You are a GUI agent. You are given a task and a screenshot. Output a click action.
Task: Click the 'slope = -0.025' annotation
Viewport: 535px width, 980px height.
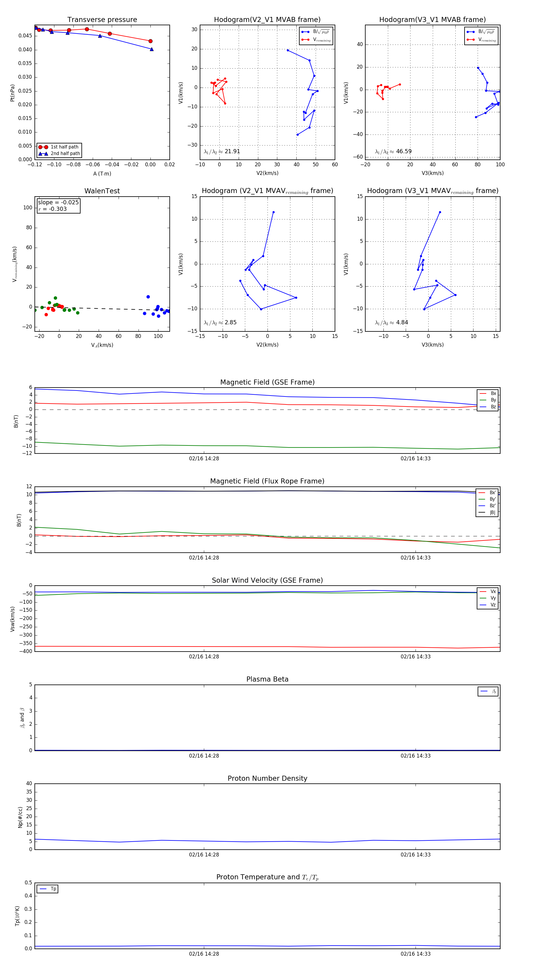pos(58,203)
